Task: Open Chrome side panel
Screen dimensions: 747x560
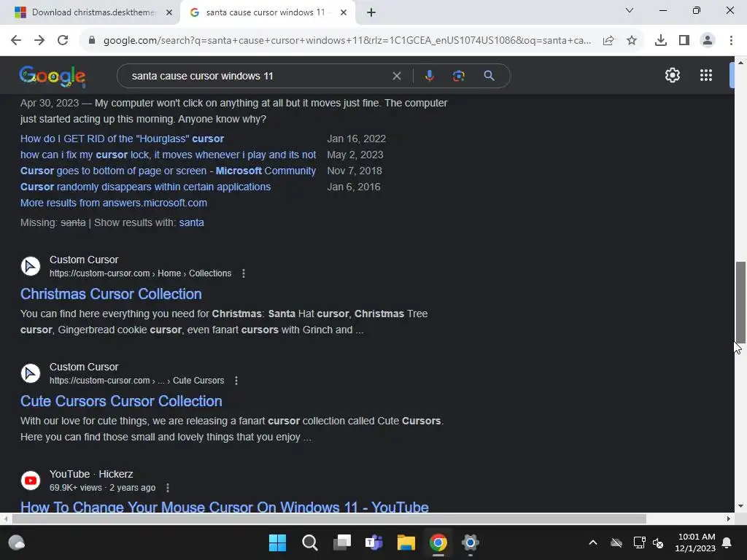Action: [684, 41]
